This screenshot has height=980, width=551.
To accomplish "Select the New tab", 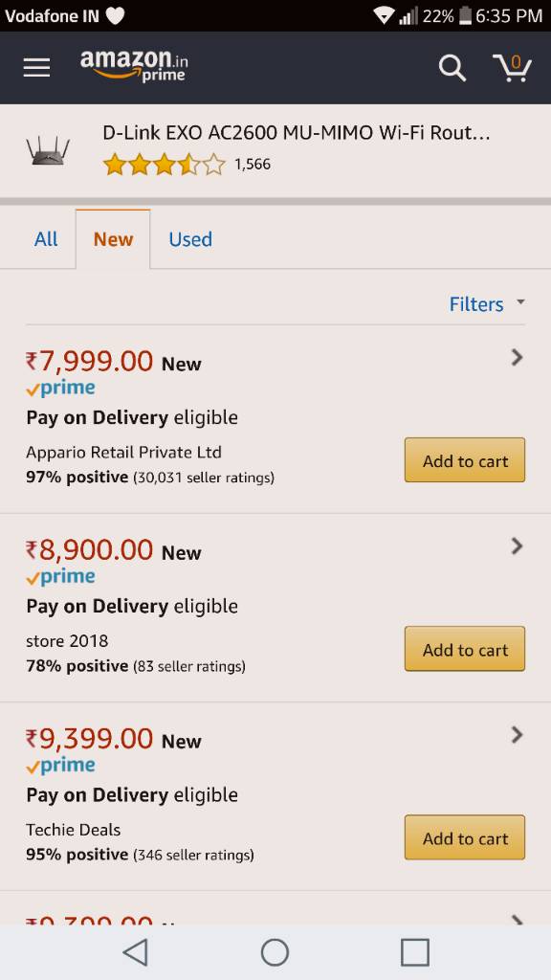I will point(113,238).
